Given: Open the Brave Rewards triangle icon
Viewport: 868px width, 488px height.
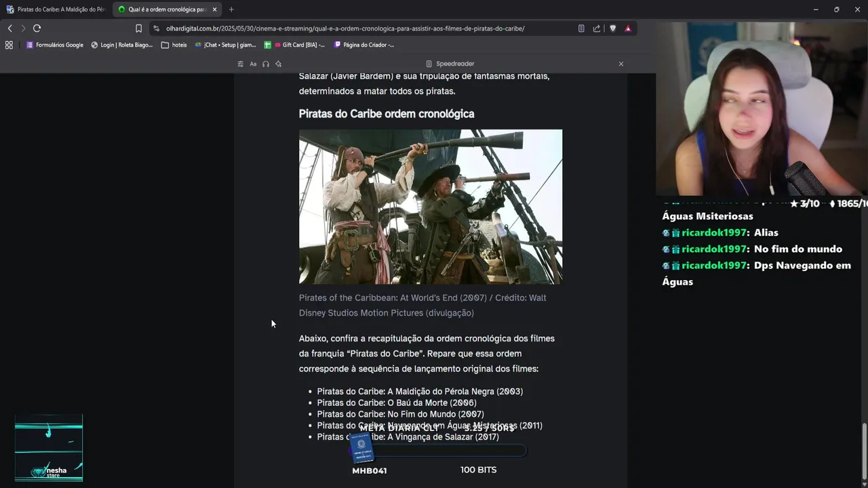Looking at the screenshot, I should [x=628, y=28].
